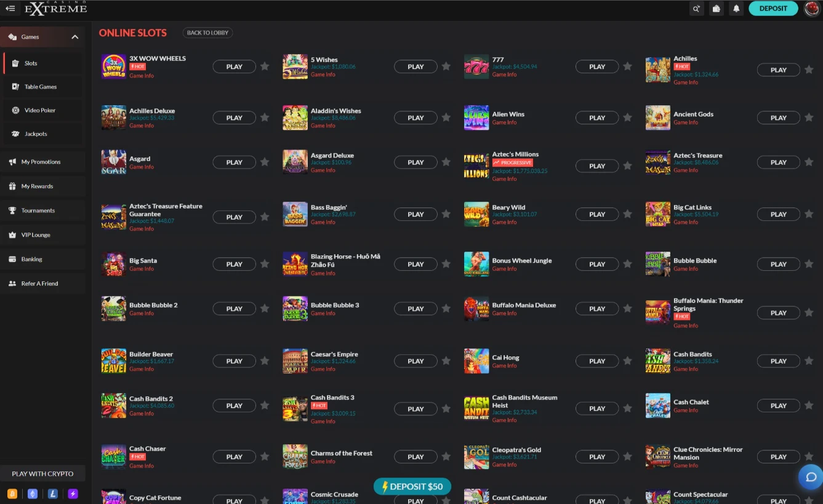Open the Jackpots section
This screenshot has width=823, height=504.
point(36,134)
